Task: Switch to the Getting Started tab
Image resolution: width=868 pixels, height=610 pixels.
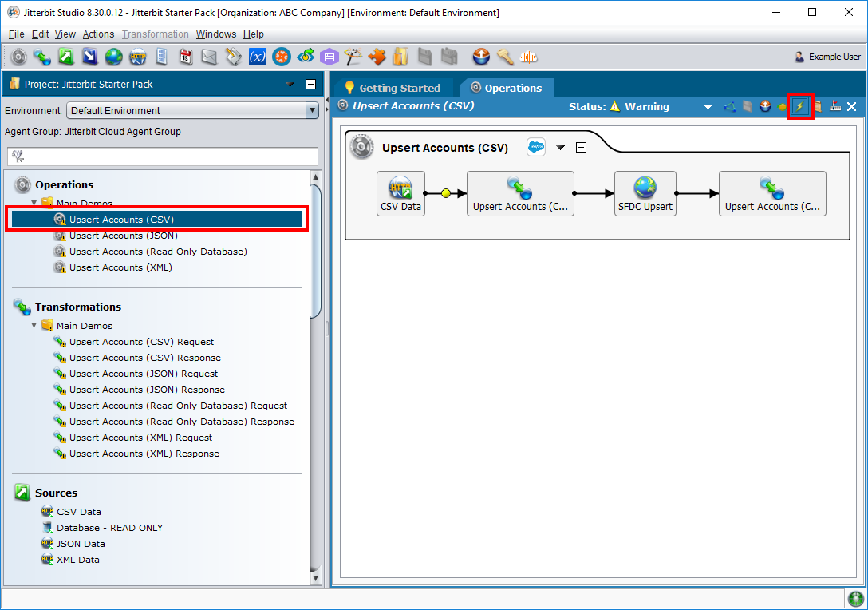Action: (392, 88)
